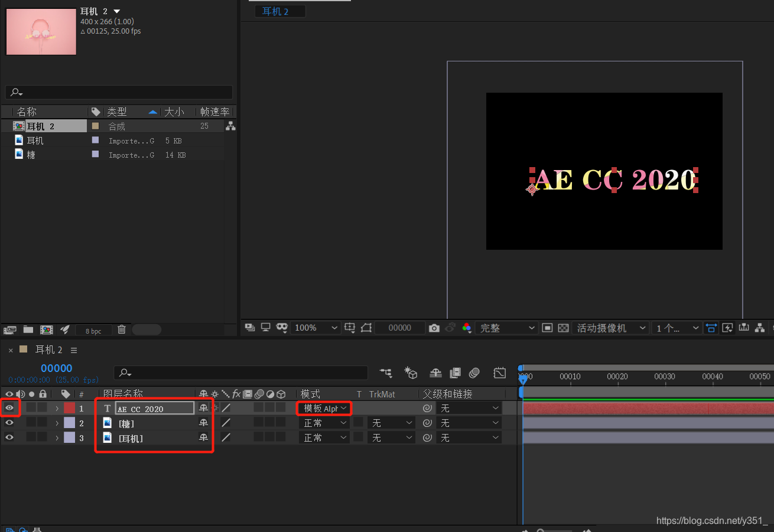Open grid and guide options

[350, 327]
